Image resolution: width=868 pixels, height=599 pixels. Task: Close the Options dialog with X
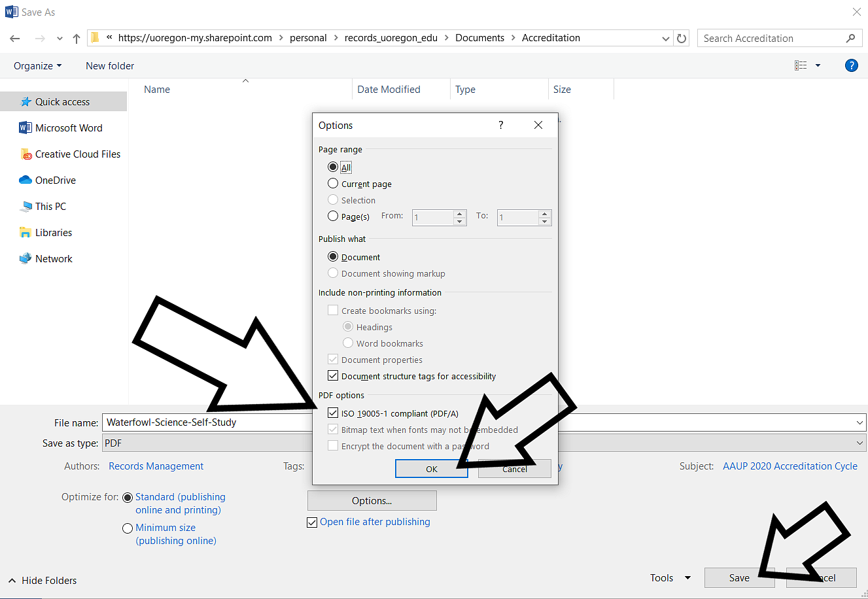538,125
